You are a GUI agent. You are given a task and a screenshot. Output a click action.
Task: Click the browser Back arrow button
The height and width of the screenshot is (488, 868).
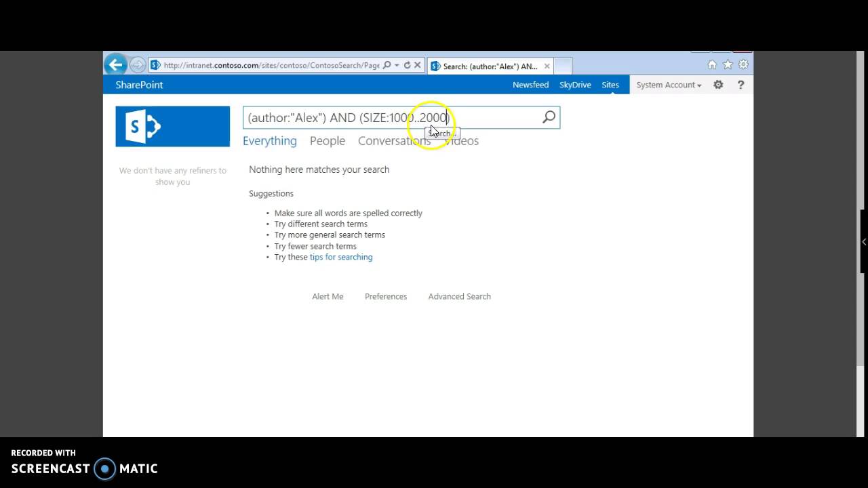116,65
